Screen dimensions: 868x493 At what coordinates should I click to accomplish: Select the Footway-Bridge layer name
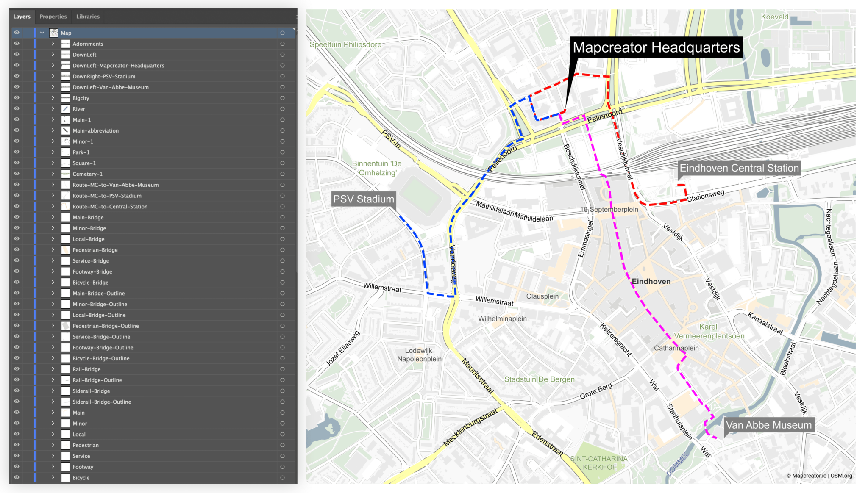[x=92, y=271]
